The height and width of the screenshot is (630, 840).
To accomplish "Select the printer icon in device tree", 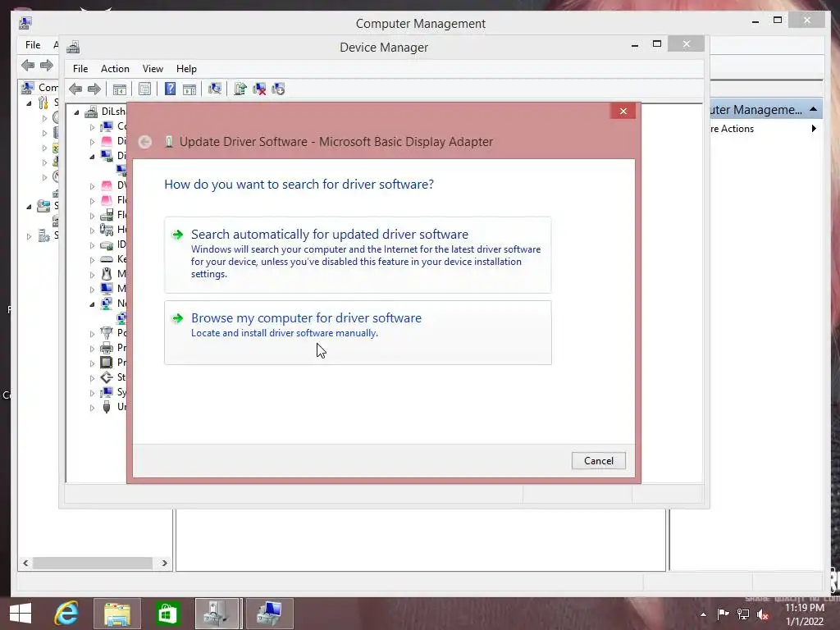I will coord(107,348).
